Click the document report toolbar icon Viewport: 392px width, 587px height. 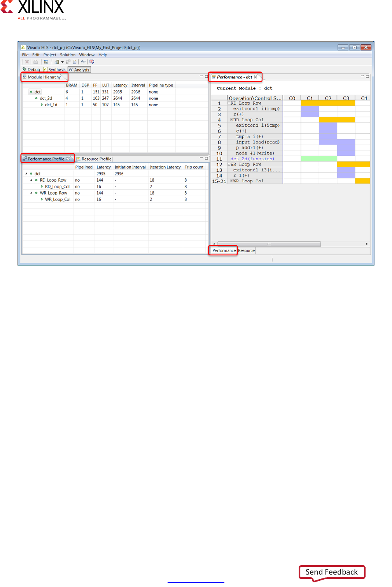75,62
